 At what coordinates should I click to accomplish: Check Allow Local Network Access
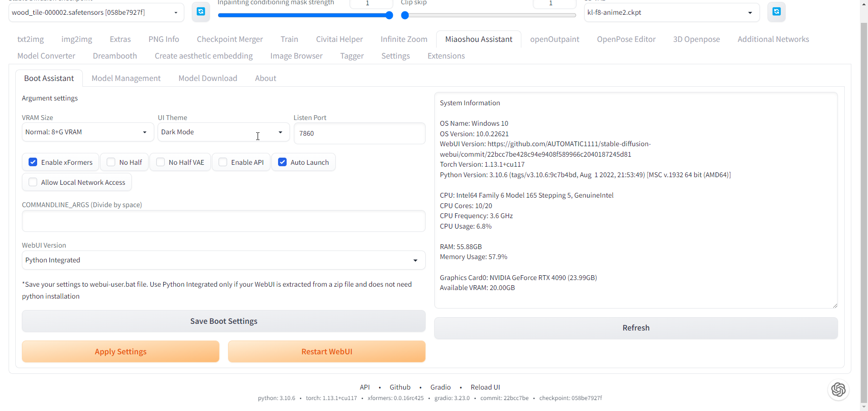(33, 182)
